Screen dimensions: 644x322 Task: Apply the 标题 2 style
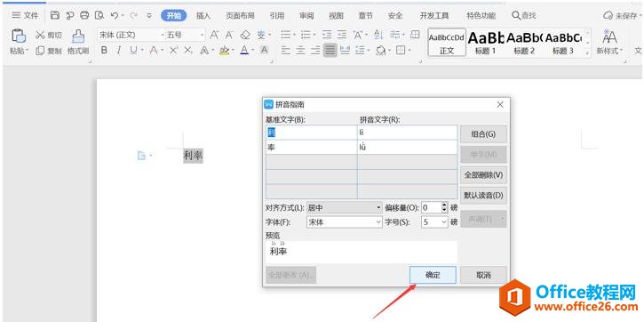point(524,43)
